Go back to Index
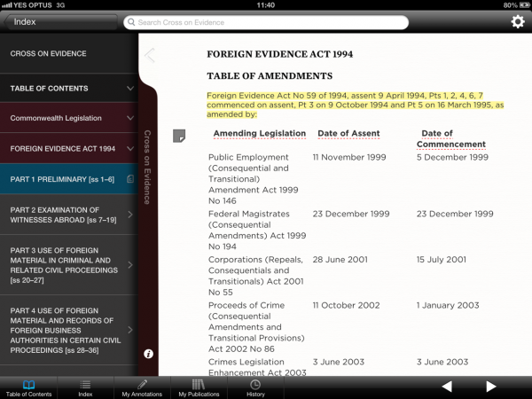Viewport: 532px width, 399px height. pos(61,22)
